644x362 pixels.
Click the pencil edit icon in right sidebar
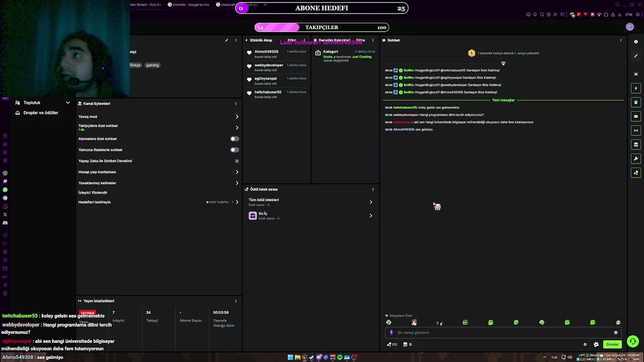636,56
